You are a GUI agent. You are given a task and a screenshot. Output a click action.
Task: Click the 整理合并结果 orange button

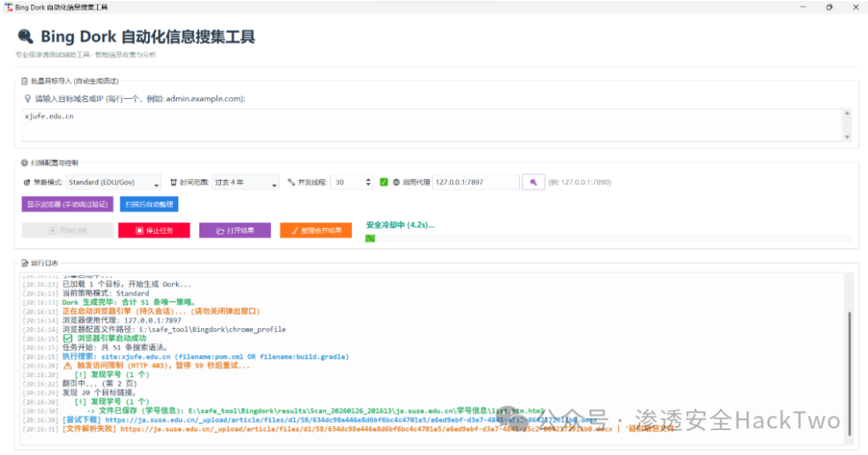point(316,230)
